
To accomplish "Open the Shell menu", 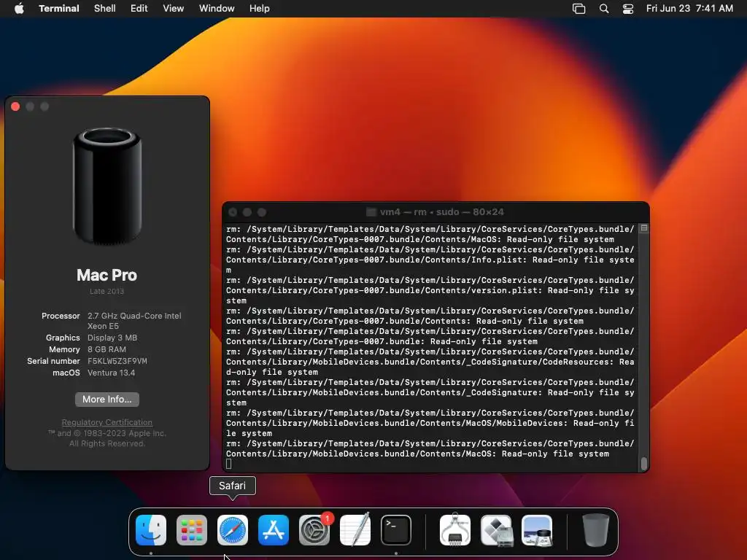I will point(105,8).
